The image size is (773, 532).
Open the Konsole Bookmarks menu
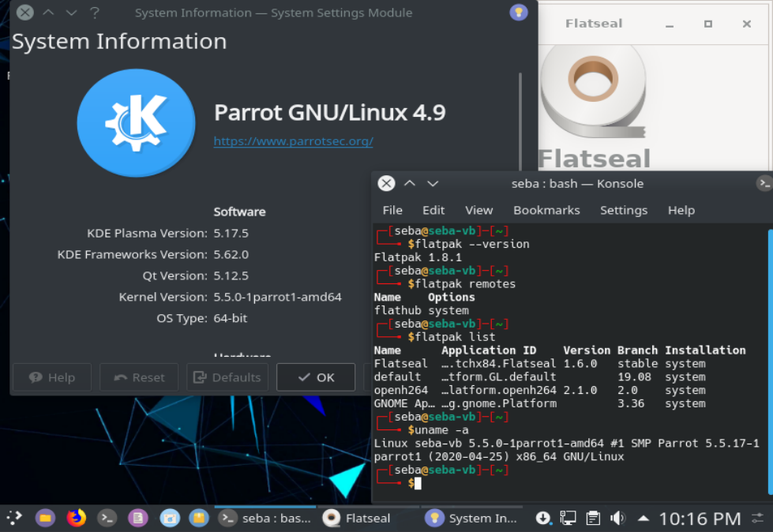pyautogui.click(x=546, y=210)
